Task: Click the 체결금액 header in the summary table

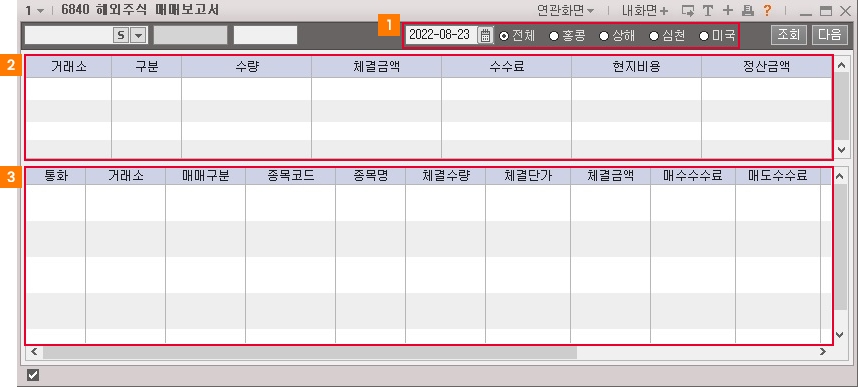Action: (376, 67)
